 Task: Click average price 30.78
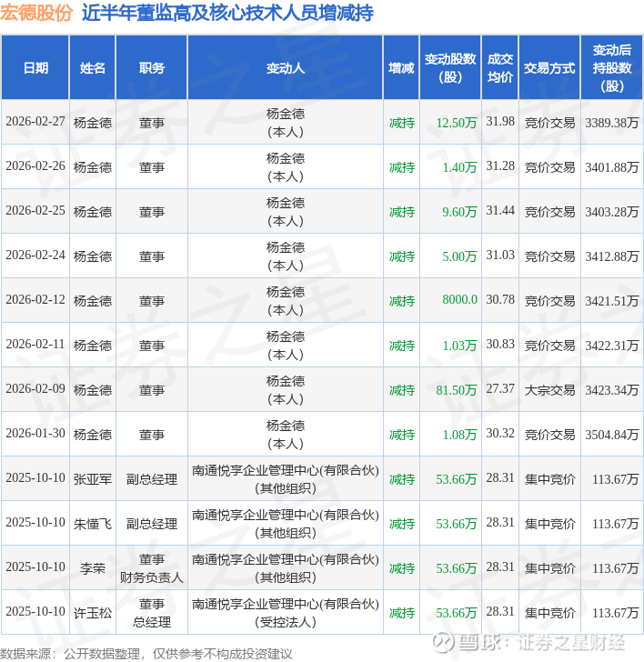[x=500, y=300]
